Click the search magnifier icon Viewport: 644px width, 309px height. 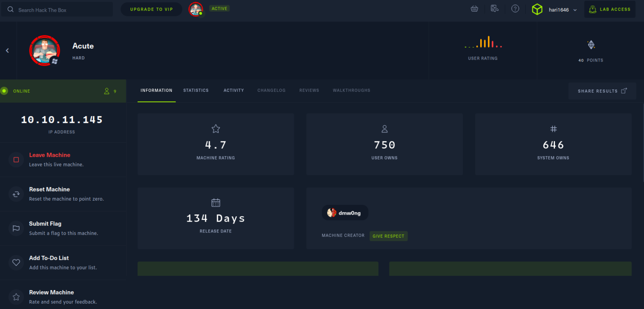[10, 9]
